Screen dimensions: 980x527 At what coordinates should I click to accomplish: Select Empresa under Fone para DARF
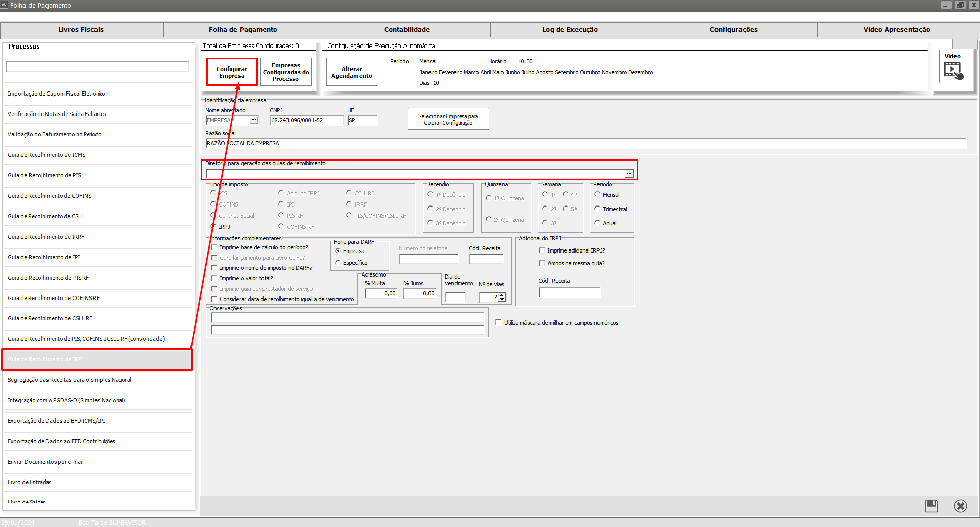[338, 251]
